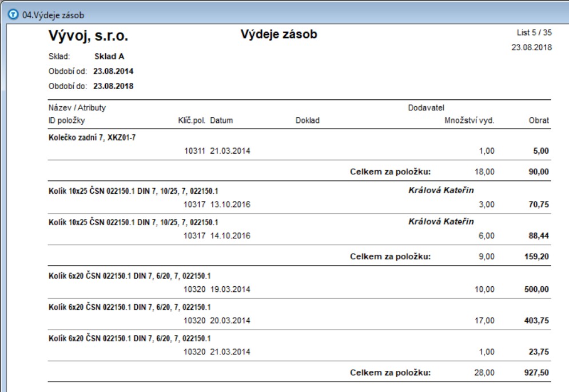Click the item total turnover 159,20

pyautogui.click(x=536, y=257)
